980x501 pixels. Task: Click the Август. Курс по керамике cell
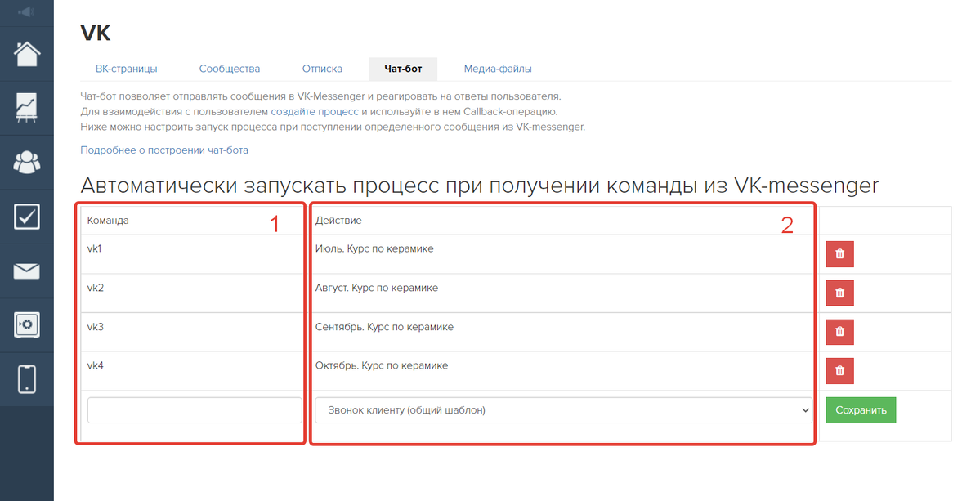[564, 293]
